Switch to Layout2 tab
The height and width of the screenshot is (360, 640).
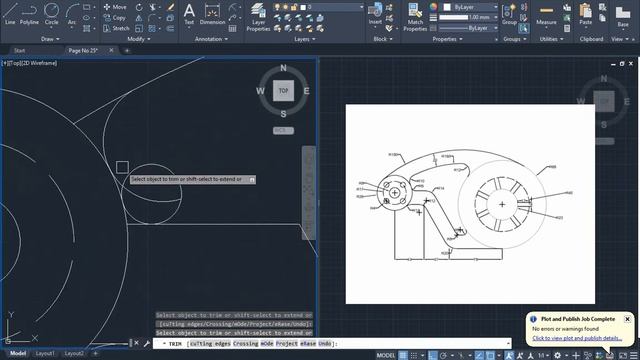pos(74,353)
